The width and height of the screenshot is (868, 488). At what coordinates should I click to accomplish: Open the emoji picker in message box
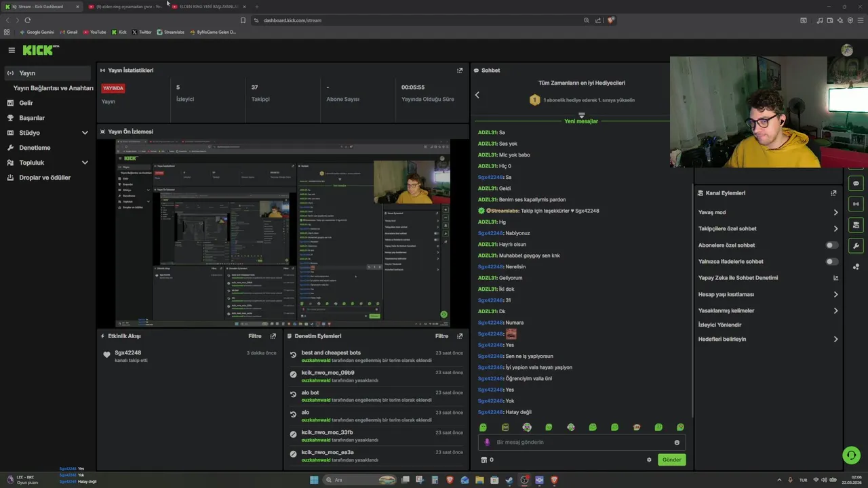tap(677, 443)
